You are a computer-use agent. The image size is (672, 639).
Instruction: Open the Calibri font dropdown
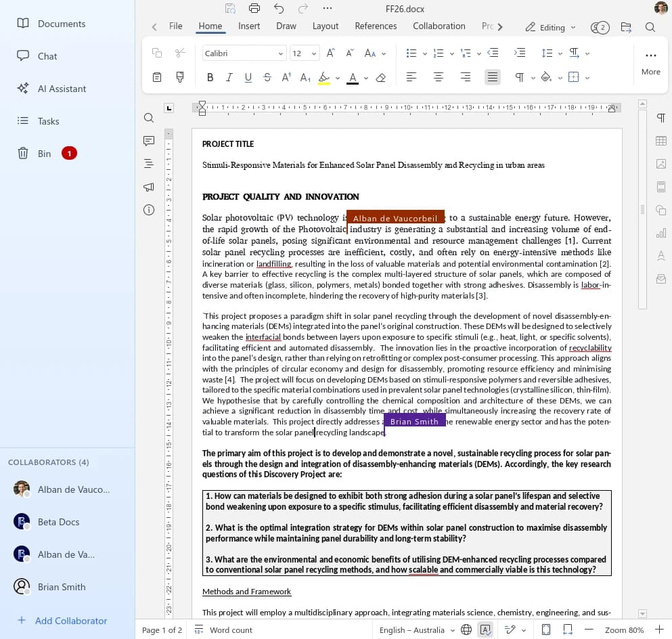[x=244, y=52]
